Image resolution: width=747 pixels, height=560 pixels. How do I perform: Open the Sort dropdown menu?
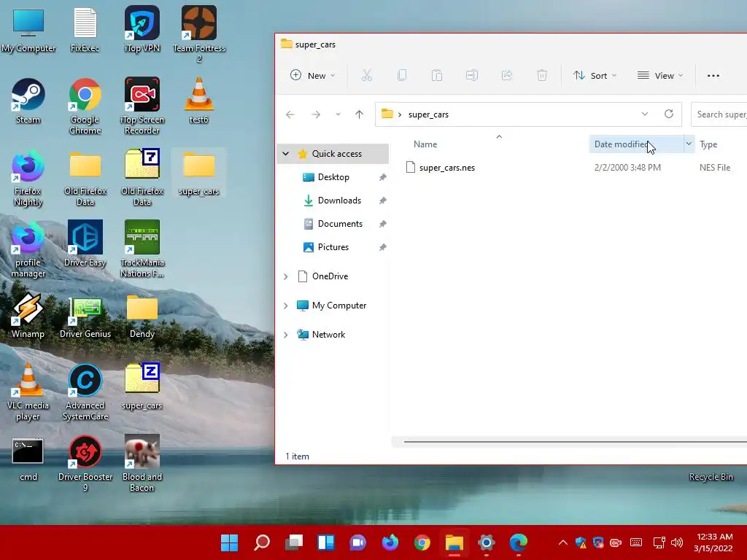coord(595,75)
